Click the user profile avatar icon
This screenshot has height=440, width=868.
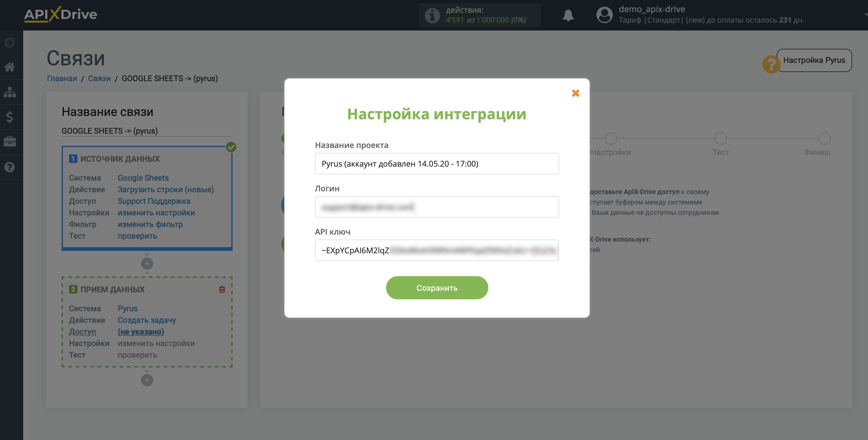tap(604, 15)
